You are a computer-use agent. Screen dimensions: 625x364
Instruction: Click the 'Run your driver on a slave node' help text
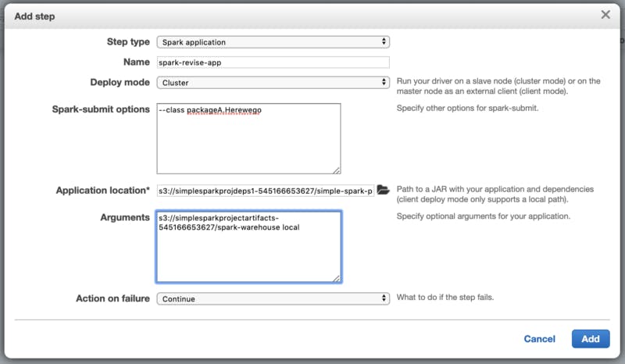click(498, 86)
